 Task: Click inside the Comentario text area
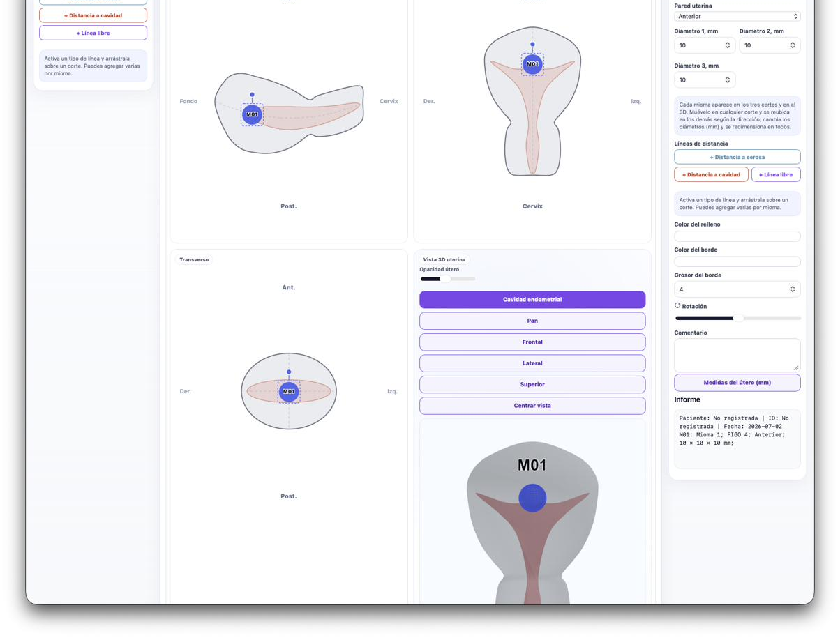(737, 355)
